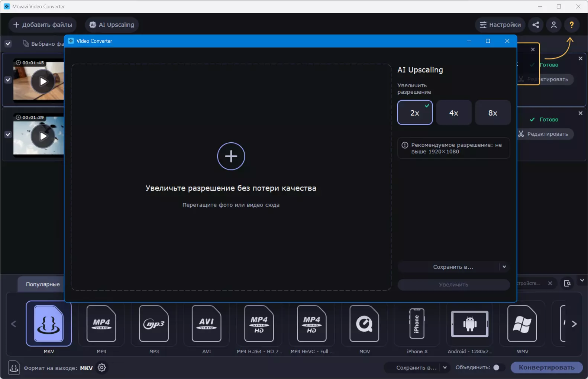The height and width of the screenshot is (379, 588).
Task: Select the MP4 format preset
Action: (101, 324)
